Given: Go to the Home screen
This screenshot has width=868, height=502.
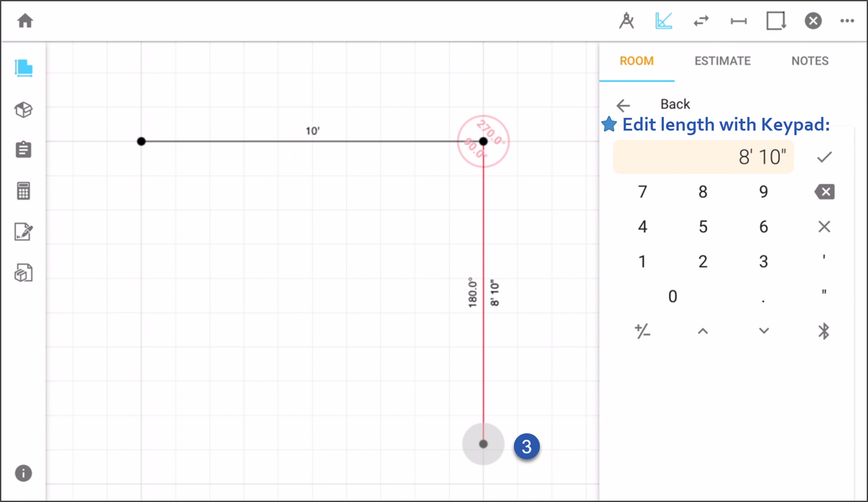Looking at the screenshot, I should click(25, 21).
